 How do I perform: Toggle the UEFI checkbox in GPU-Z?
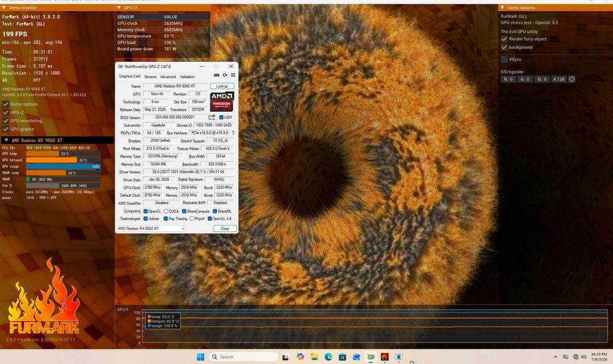tap(221, 117)
